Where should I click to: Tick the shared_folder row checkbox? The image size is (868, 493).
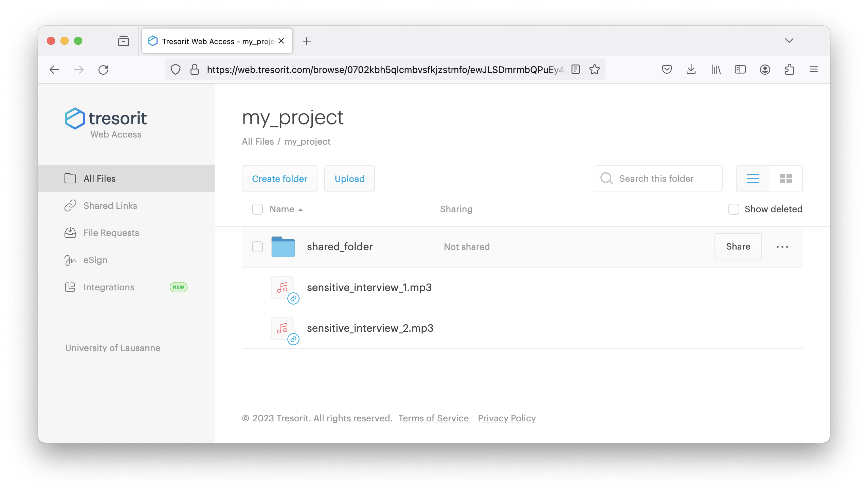click(x=257, y=247)
